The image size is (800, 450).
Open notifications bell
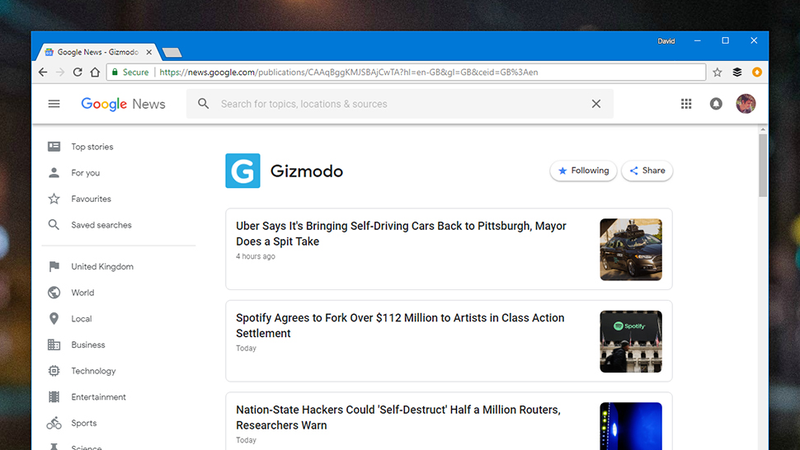point(716,104)
